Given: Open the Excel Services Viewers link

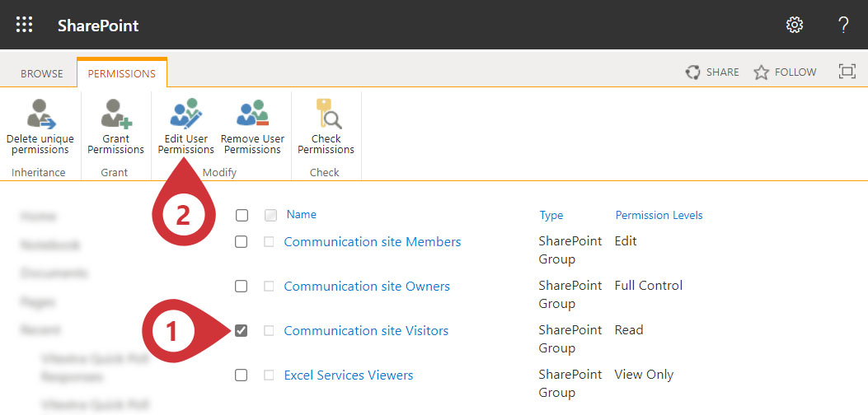Looking at the screenshot, I should point(348,375).
